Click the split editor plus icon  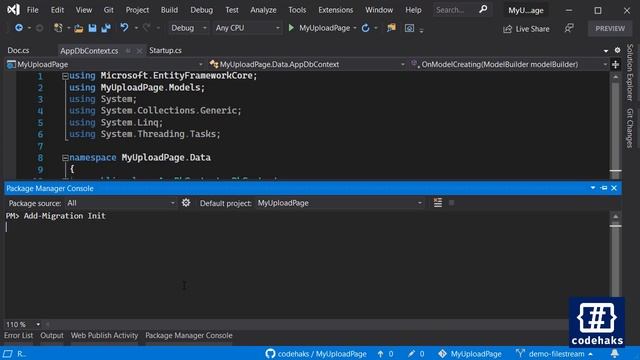[x=615, y=64]
